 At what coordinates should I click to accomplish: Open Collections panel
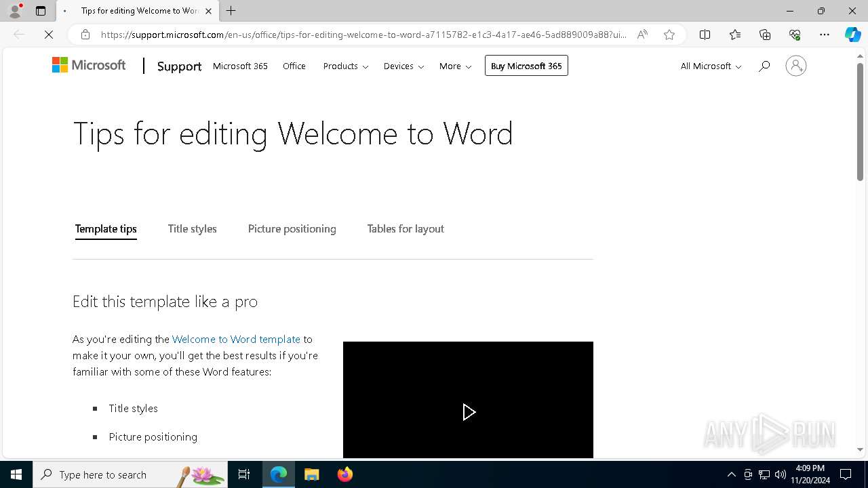pos(765,35)
